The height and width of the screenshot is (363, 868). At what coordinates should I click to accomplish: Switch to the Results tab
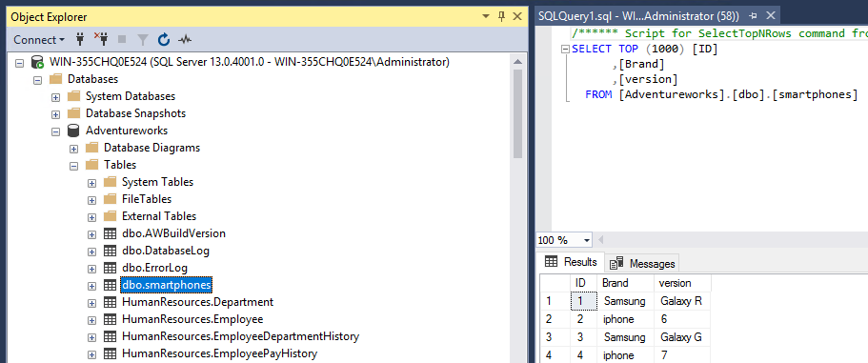coord(571,262)
